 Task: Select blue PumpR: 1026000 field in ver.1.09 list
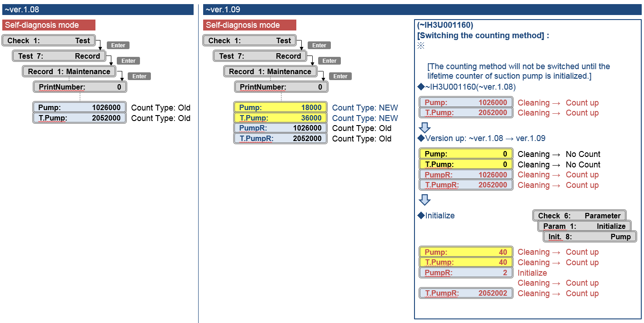(280, 128)
